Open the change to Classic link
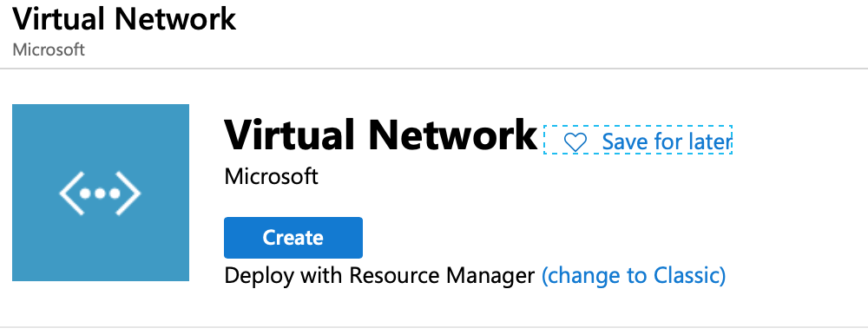The image size is (868, 335). (634, 275)
